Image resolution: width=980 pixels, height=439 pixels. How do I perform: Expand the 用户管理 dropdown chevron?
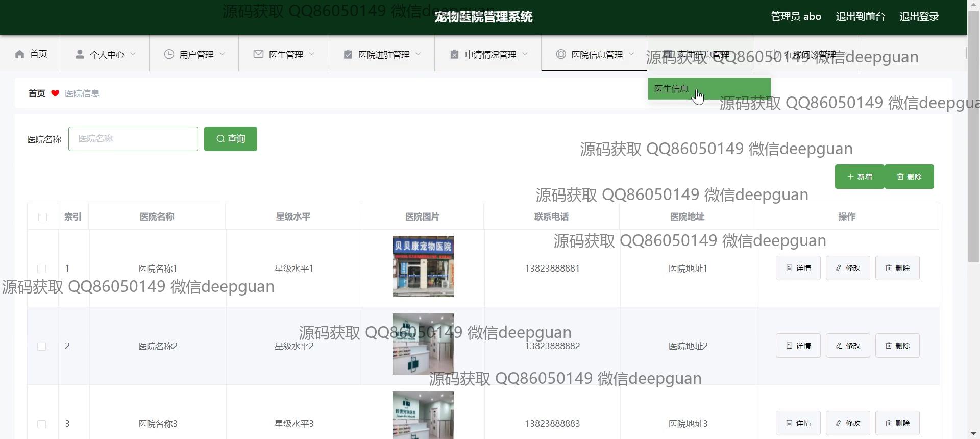point(223,54)
